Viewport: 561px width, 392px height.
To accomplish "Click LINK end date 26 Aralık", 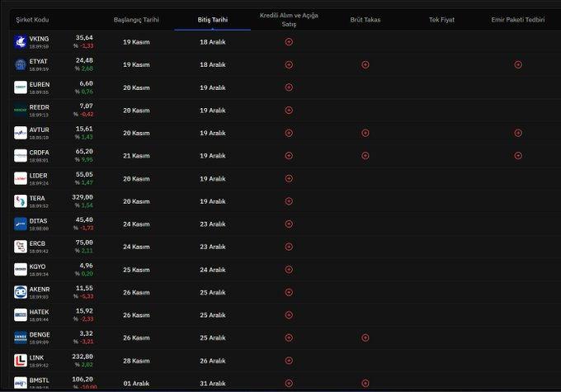I will [213, 361].
